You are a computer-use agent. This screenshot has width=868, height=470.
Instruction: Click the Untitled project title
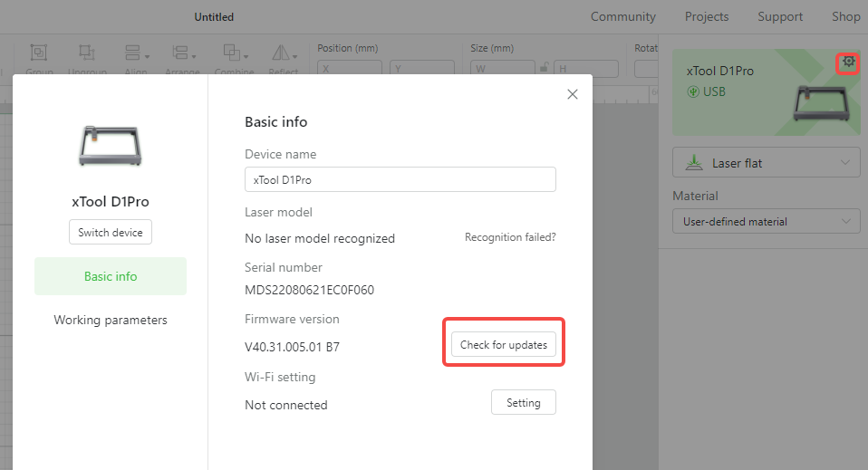[x=214, y=17]
